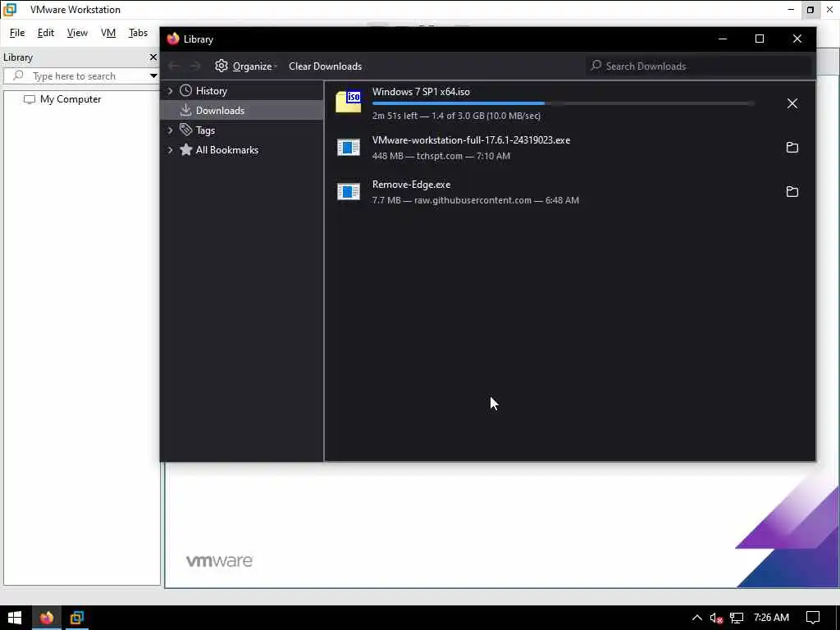This screenshot has height=630, width=840.
Task: Open the Tabs menu in VMware Workstation
Action: click(x=138, y=33)
